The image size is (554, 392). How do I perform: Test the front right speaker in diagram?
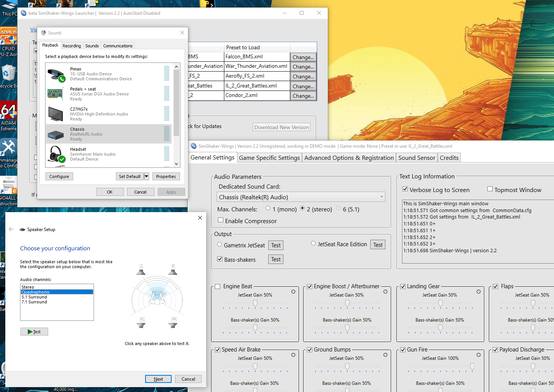[173, 270]
